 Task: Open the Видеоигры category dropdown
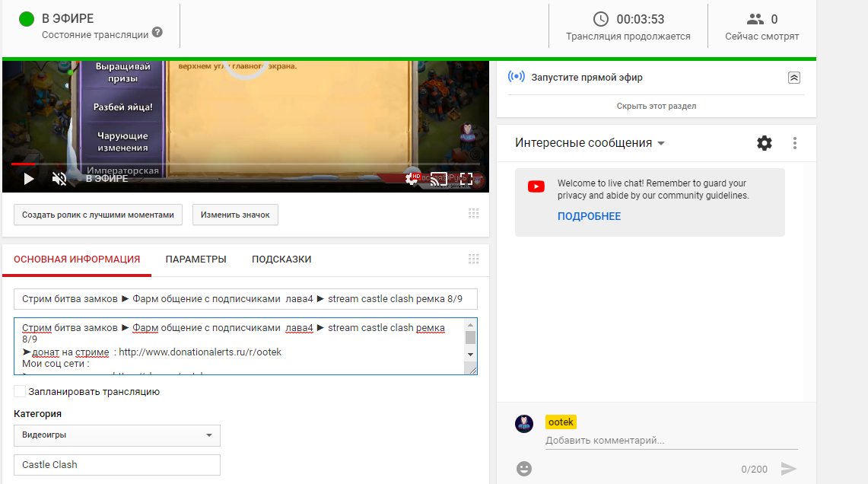(117, 435)
